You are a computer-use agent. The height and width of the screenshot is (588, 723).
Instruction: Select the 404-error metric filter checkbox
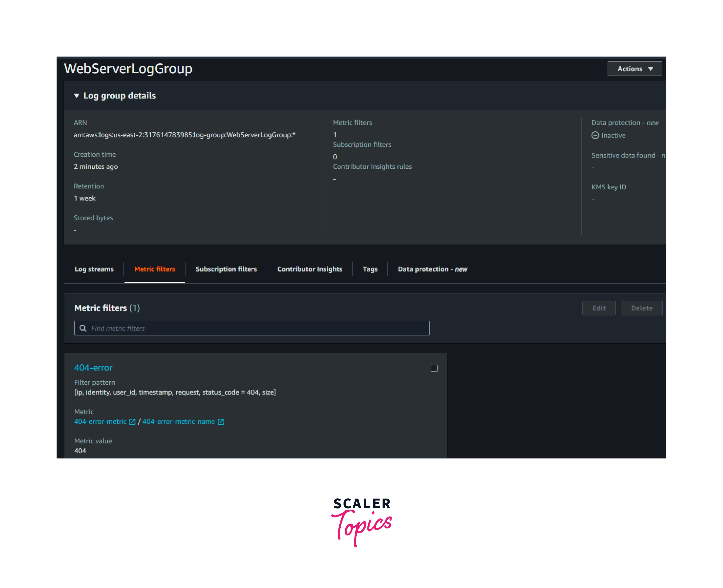434,368
